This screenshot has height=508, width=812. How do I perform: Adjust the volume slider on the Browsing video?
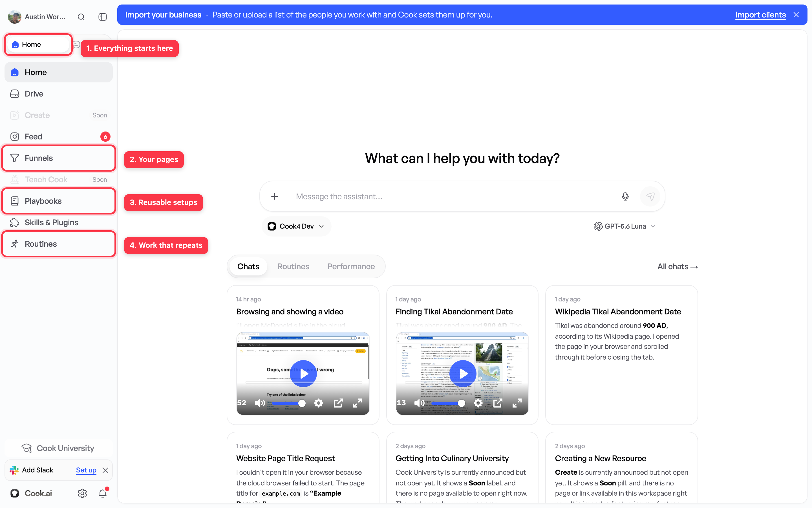pyautogui.click(x=288, y=403)
